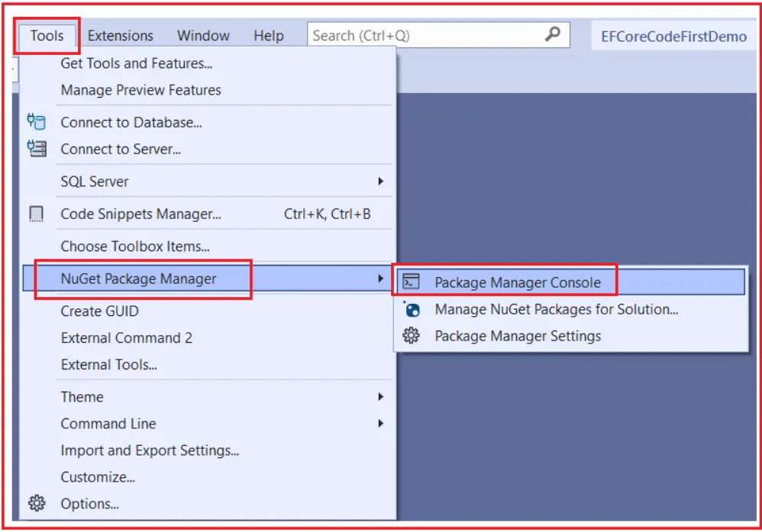Screen dimensions: 762x532
Task: Open the Window menu
Action: (x=202, y=35)
